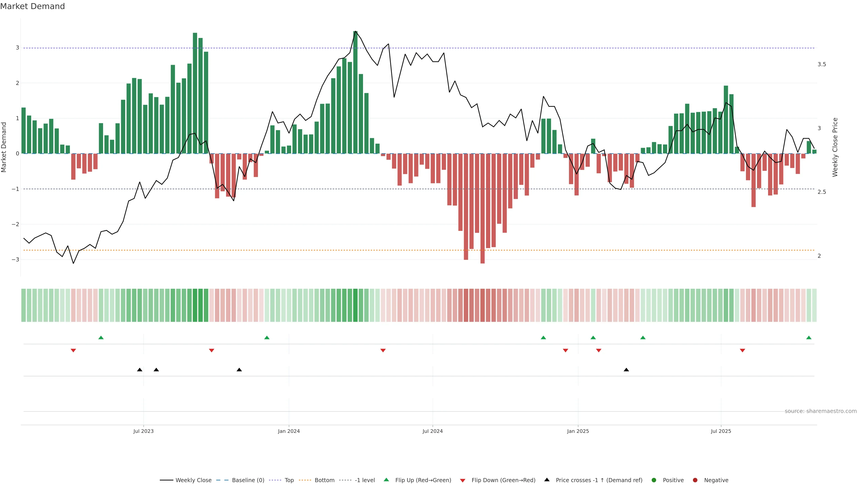Click the green Flip Up legend triangle
The height and width of the screenshot is (488, 868).
click(x=387, y=480)
